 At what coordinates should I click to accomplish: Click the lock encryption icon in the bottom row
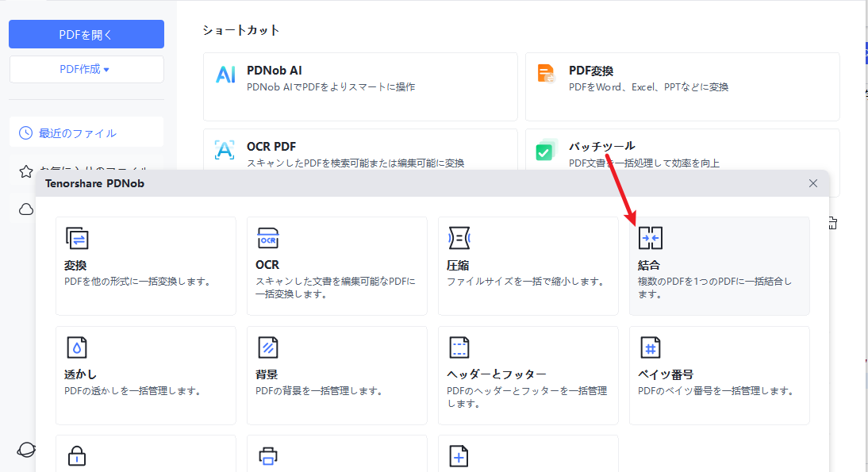coord(77,456)
